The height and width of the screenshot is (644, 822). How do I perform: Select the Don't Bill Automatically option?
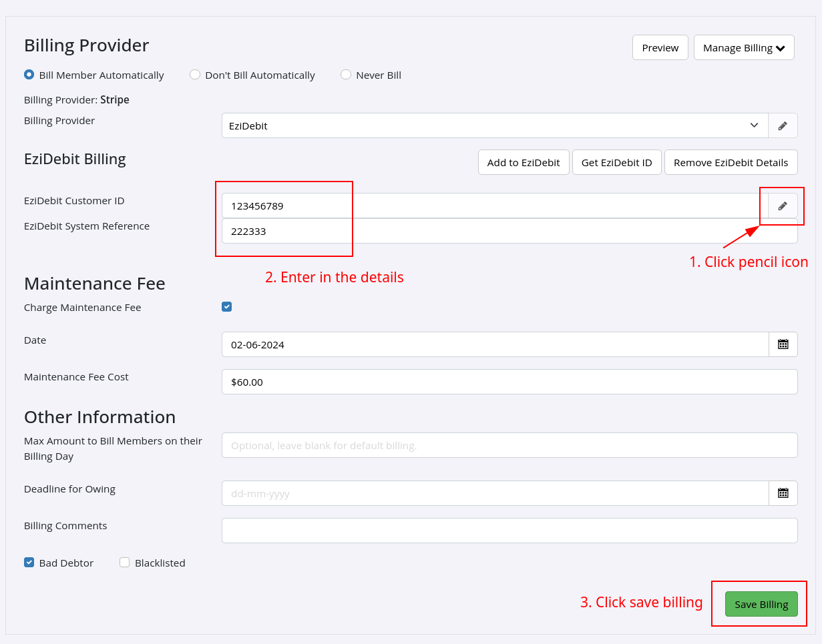click(194, 75)
